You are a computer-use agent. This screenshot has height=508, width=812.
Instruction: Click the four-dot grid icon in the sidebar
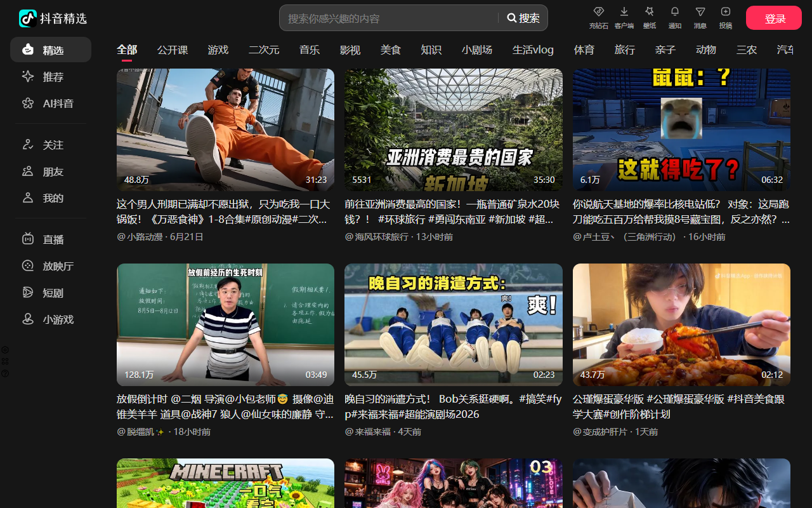point(5,361)
